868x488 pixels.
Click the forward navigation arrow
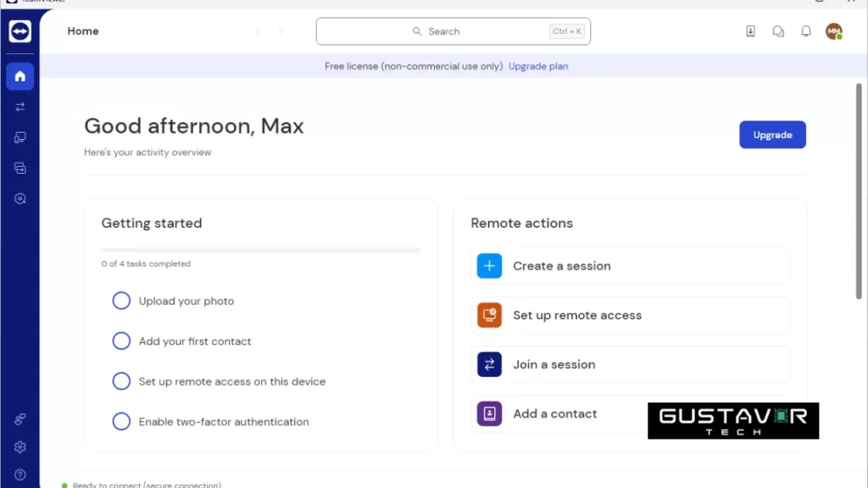tap(280, 31)
